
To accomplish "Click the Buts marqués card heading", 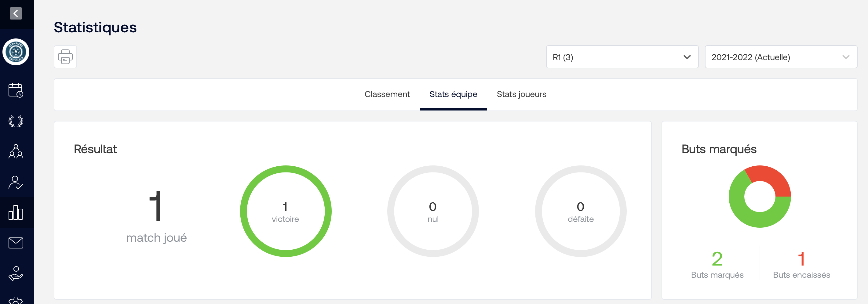I will coord(719,149).
